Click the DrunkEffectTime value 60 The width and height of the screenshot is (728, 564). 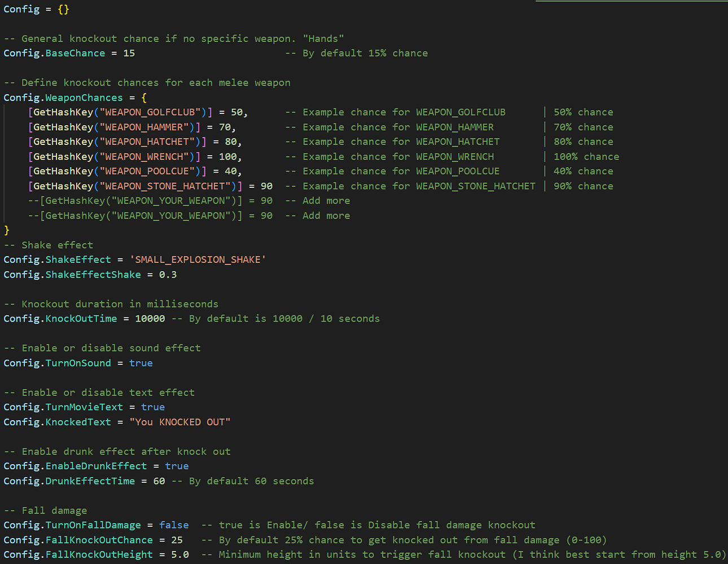[159, 481]
